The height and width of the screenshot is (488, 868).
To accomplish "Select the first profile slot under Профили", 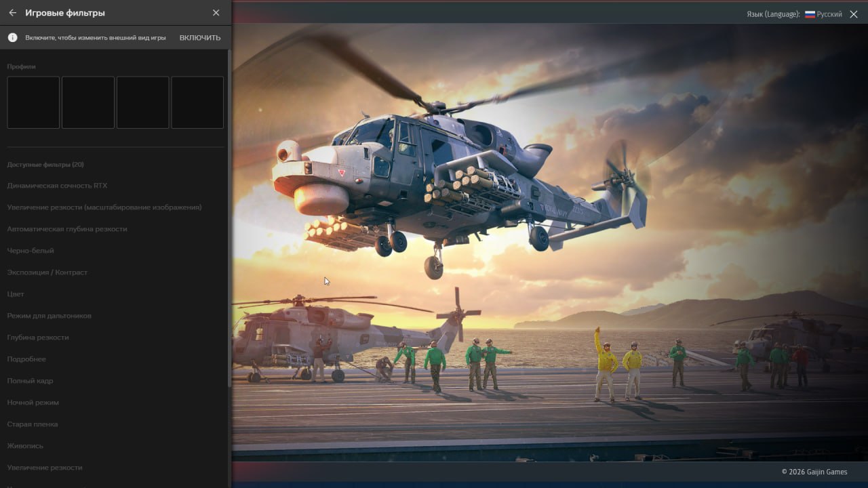I will click(33, 102).
